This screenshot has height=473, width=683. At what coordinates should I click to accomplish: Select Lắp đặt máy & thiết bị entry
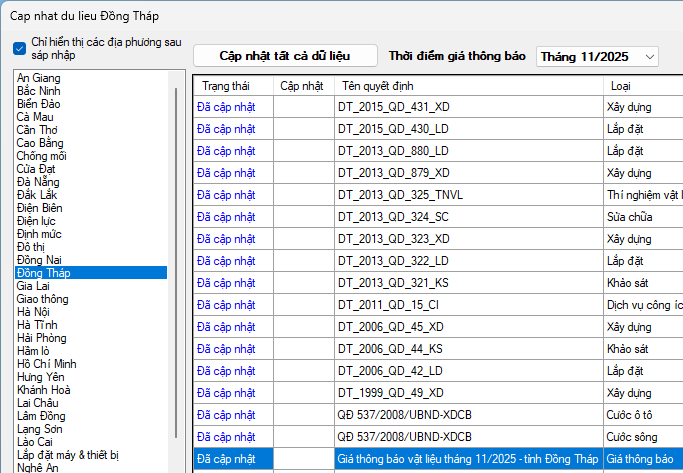(68, 455)
